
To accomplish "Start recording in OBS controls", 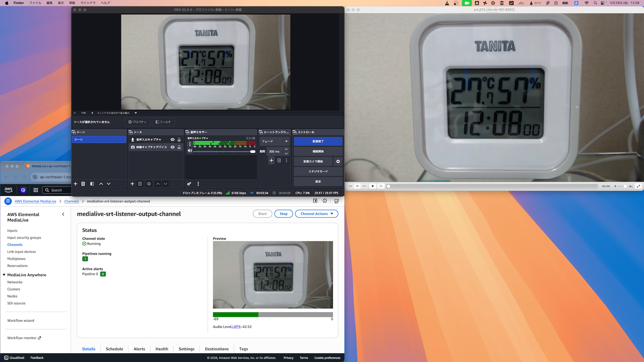I will tap(318, 152).
